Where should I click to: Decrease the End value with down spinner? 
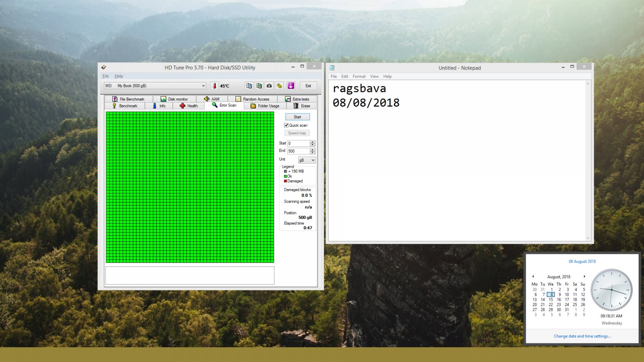coord(312,152)
